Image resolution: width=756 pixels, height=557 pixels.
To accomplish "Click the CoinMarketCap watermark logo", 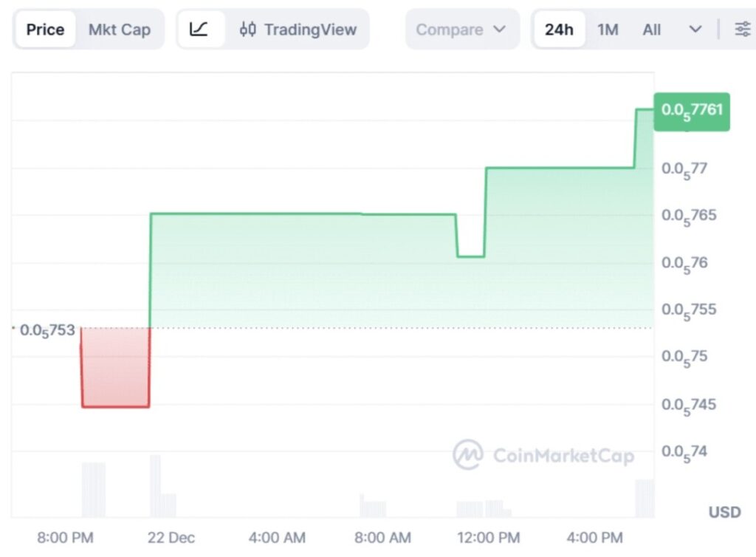I will [x=468, y=455].
